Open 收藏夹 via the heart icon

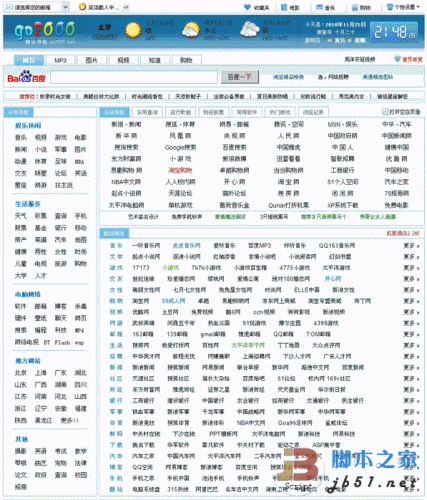[x=247, y=7]
